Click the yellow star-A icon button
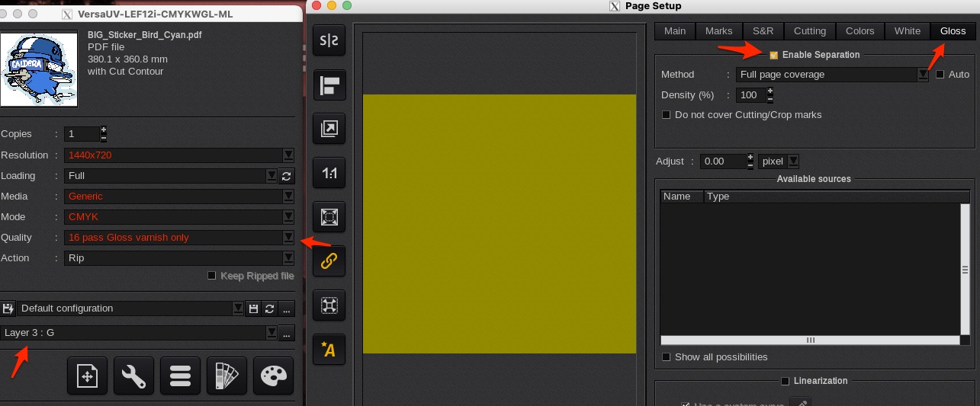Viewport: 980px width, 406px height. [x=329, y=349]
